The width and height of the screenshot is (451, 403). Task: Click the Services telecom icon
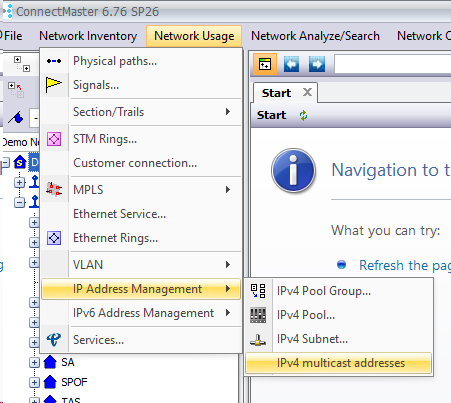click(x=54, y=340)
